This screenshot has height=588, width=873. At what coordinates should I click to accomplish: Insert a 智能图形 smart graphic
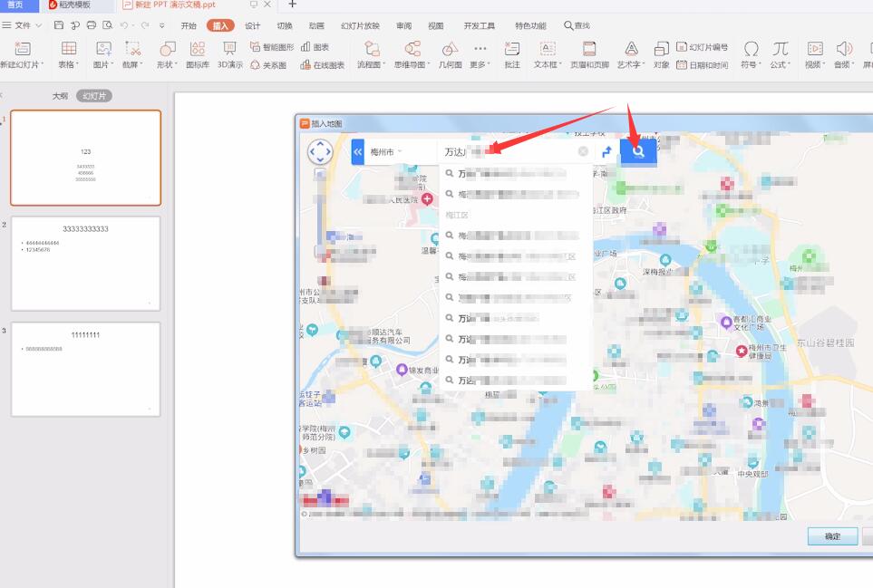(272, 47)
